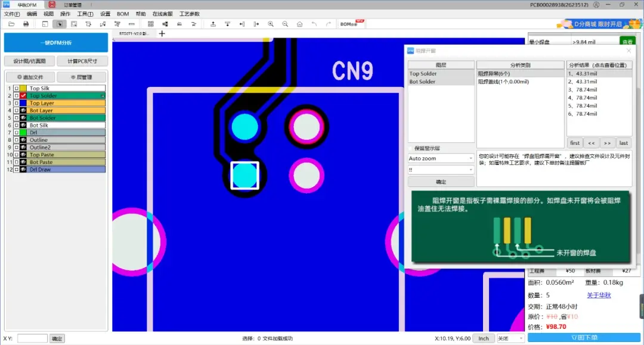Open the 文件(F) menu
Screen dimensions: 644x345
click(12, 14)
